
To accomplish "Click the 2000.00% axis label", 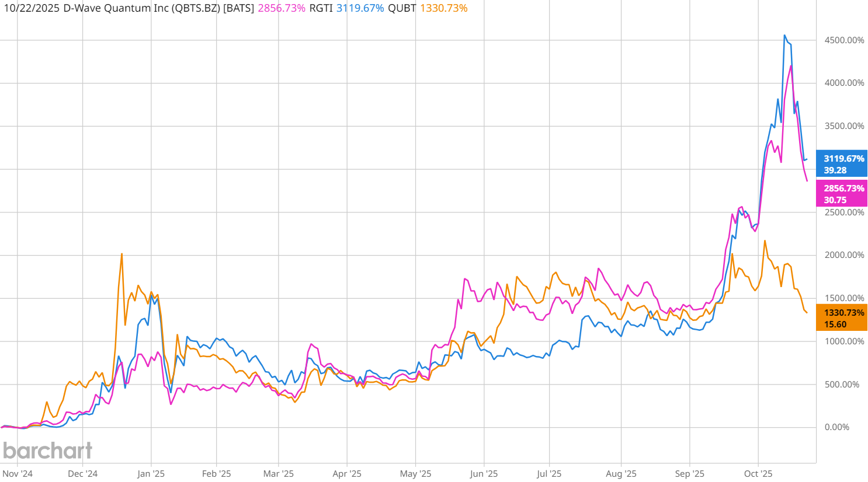I will (x=844, y=255).
